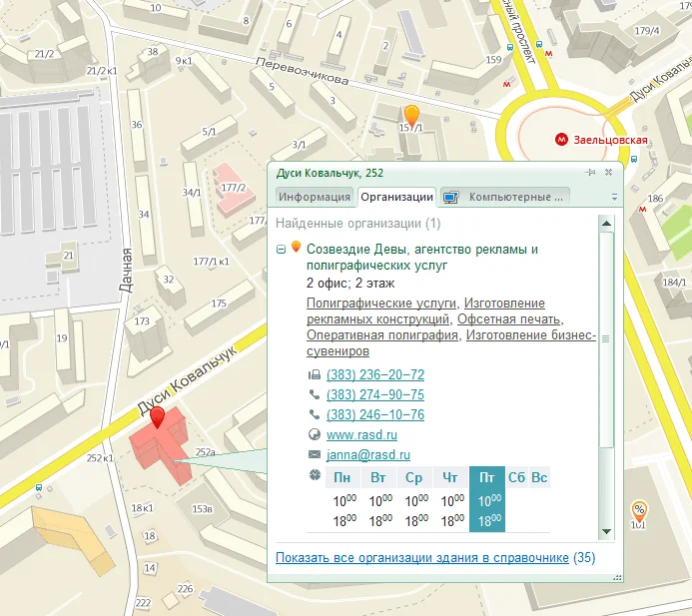692x616 pixels.
Task: Click email janna@rasd.ru
Action: tap(368, 455)
